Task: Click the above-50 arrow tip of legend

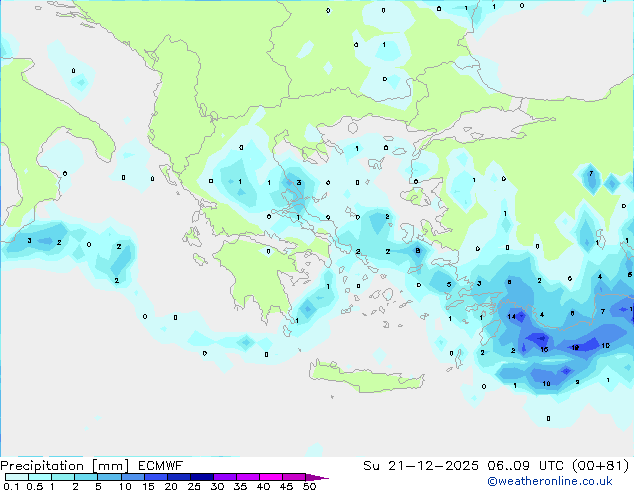Action: pos(317,477)
